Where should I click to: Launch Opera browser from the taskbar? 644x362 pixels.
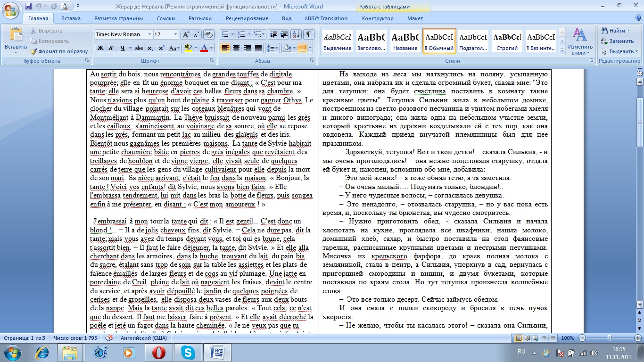158,352
